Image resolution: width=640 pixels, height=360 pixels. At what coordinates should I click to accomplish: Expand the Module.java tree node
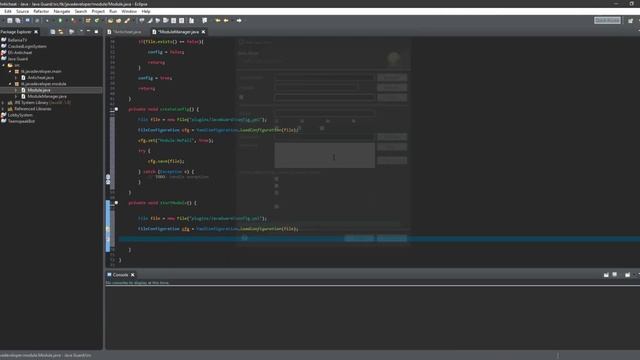(16, 90)
